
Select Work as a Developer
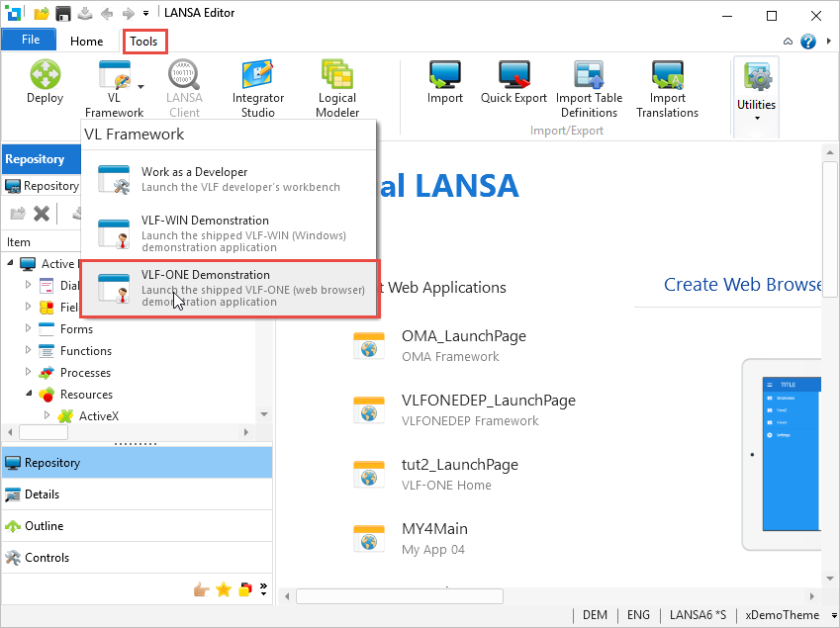pyautogui.click(x=230, y=179)
